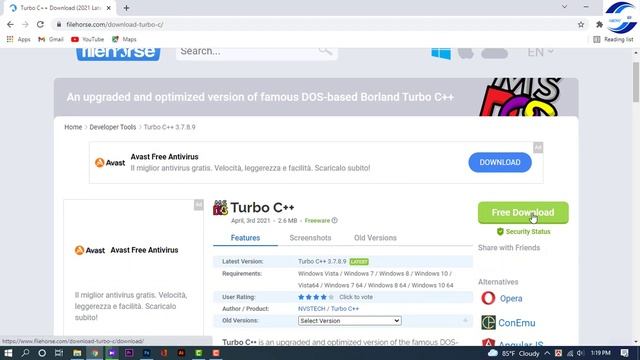Open the NVSTECH author link
This screenshot has height=360, width=640.
point(311,309)
